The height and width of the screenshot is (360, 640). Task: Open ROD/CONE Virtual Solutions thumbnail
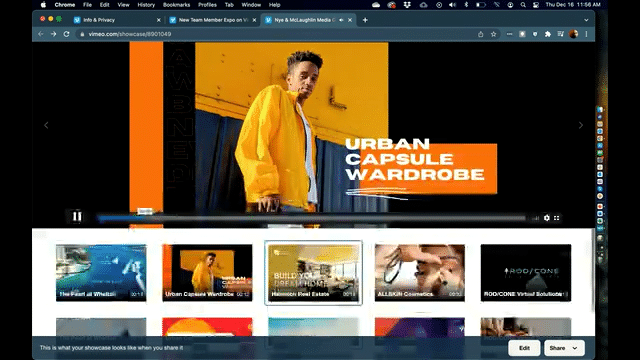(526, 273)
